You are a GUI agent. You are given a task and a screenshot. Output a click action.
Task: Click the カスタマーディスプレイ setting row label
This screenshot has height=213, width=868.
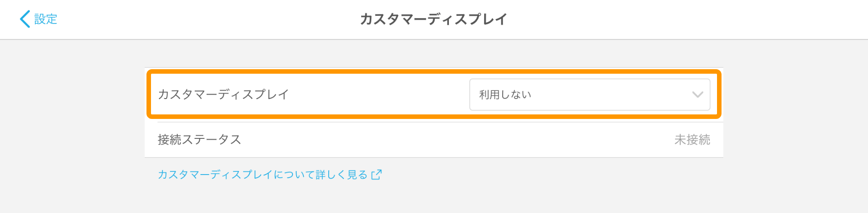point(223,95)
